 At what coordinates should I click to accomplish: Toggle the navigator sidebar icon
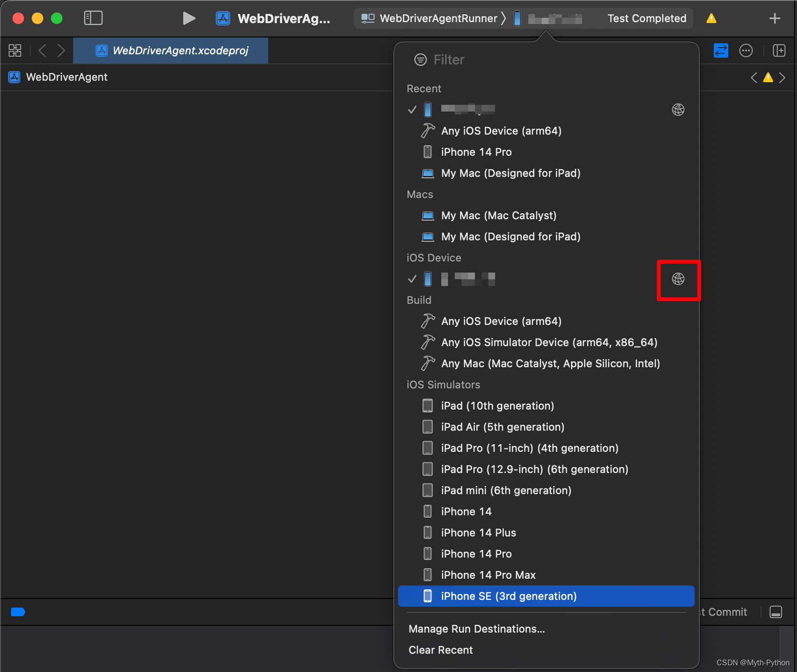coord(93,18)
